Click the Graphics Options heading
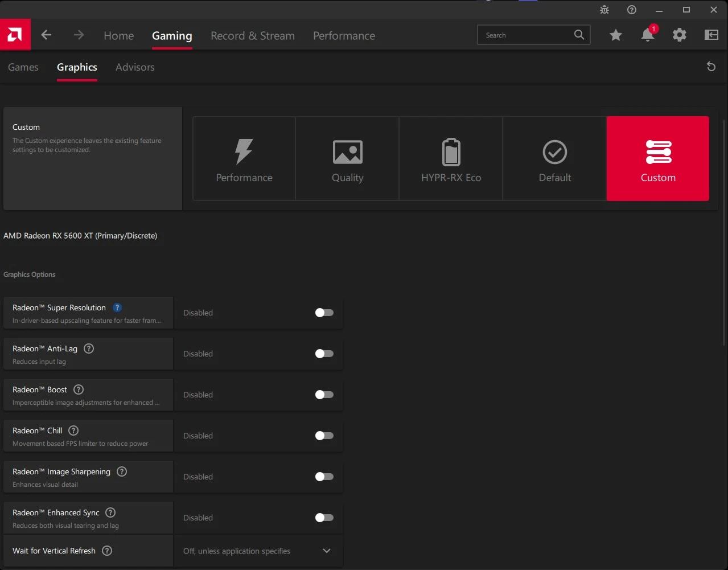The height and width of the screenshot is (570, 728). coord(30,274)
